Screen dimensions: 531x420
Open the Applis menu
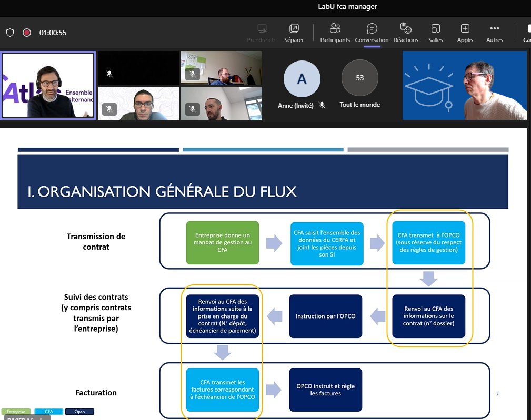pos(465,33)
